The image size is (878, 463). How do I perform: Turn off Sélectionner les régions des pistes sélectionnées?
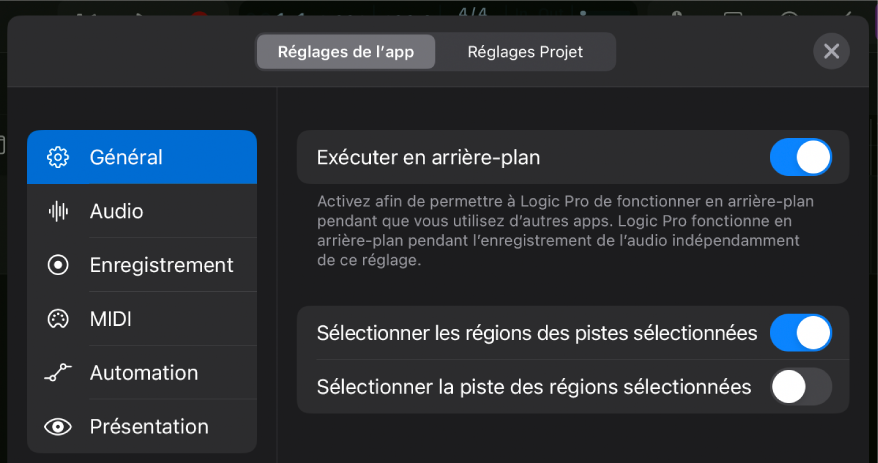(x=800, y=333)
